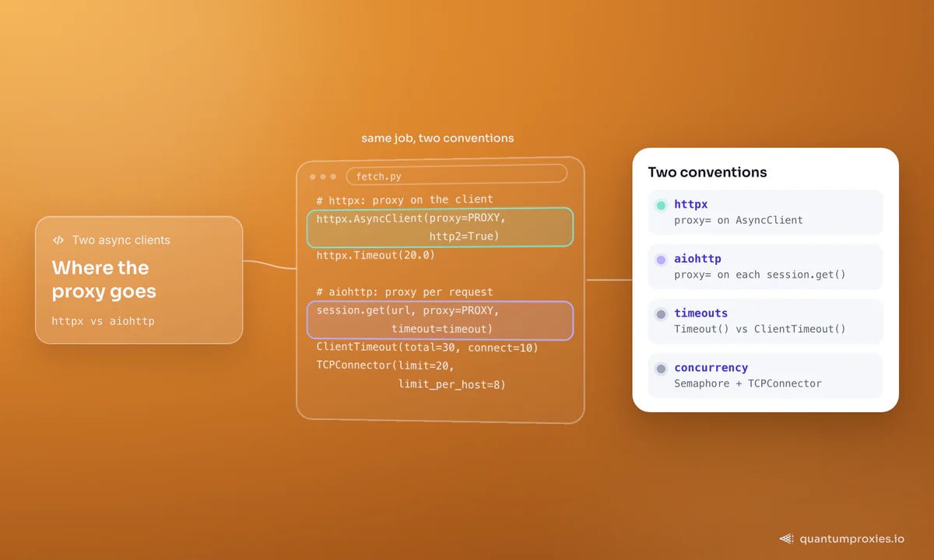Click the 'same job, two conventions' caption
This screenshot has width=934, height=560.
[437, 138]
